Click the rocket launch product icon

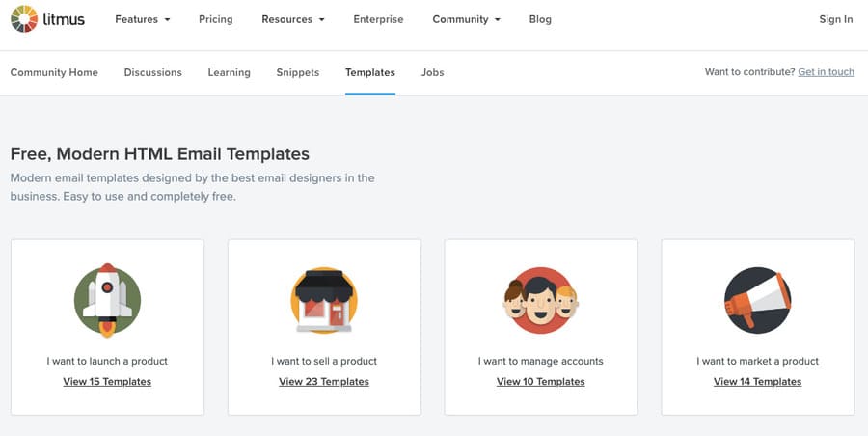point(107,300)
